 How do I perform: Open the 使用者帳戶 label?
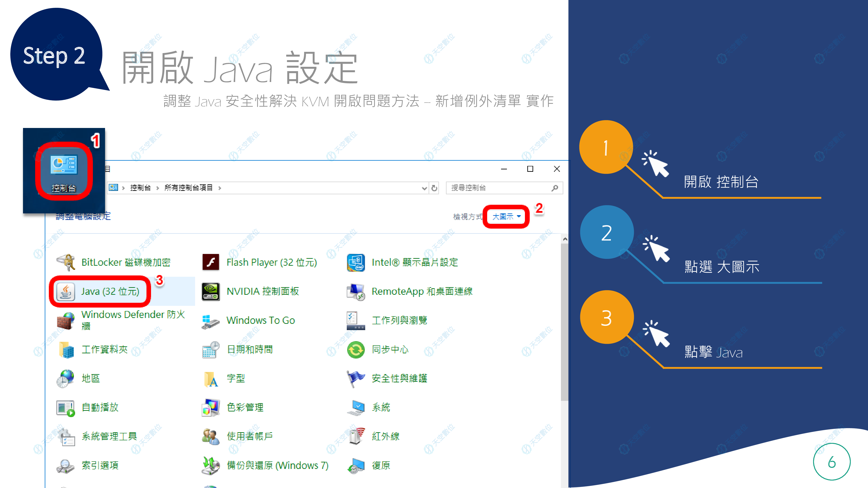250,436
